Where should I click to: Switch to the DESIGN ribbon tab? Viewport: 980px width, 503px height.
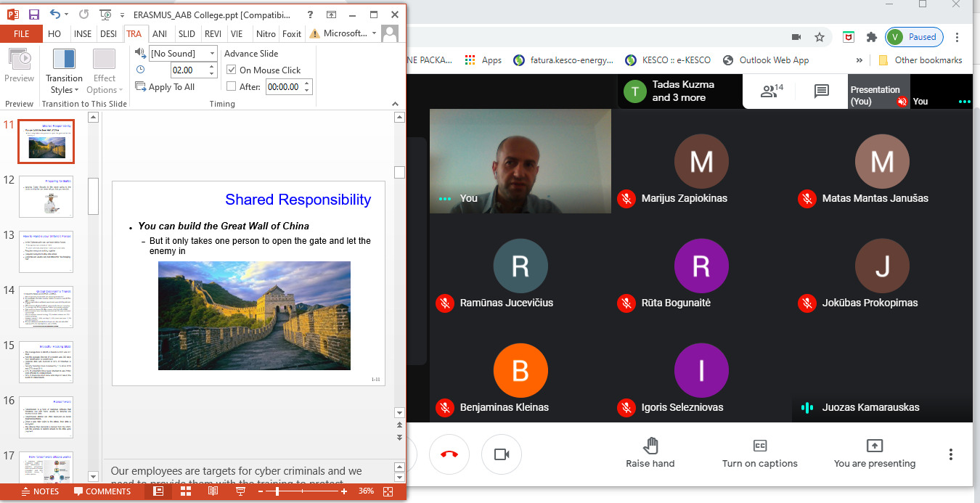(x=108, y=33)
